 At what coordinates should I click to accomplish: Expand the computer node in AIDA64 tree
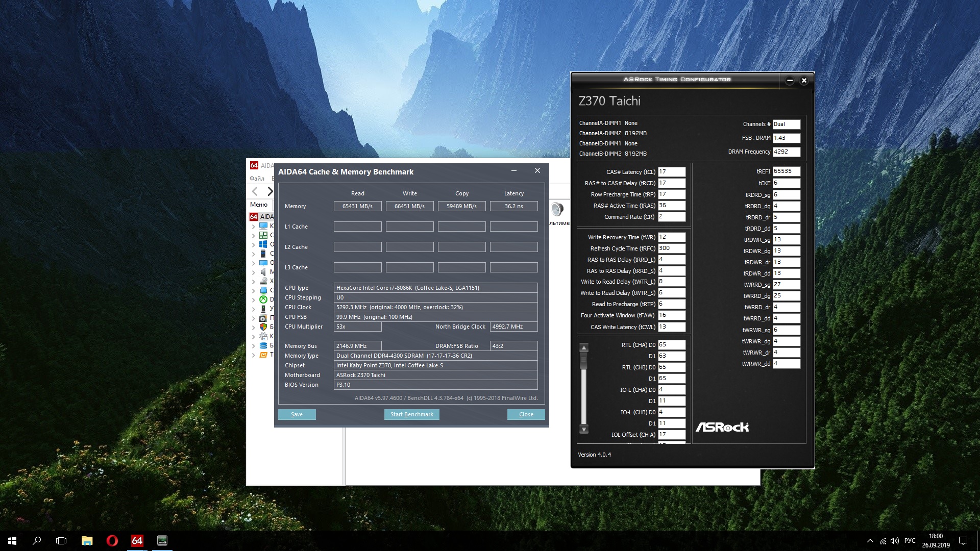pos(254,226)
